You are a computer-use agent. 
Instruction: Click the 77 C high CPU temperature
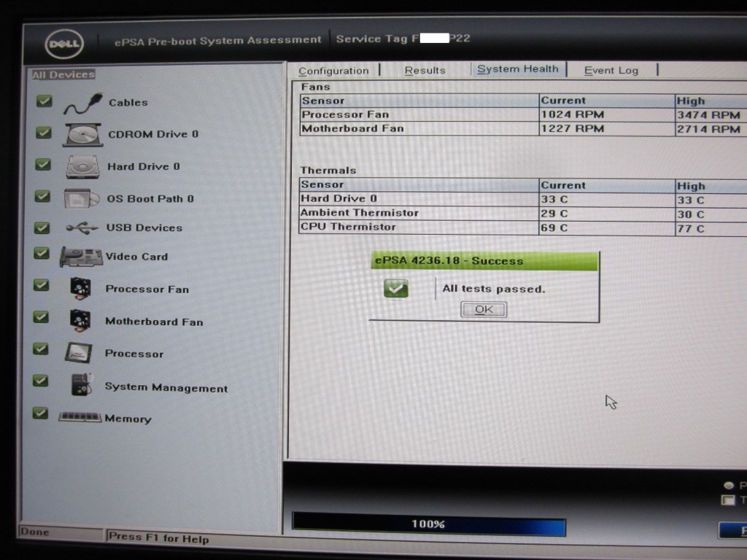pos(691,228)
